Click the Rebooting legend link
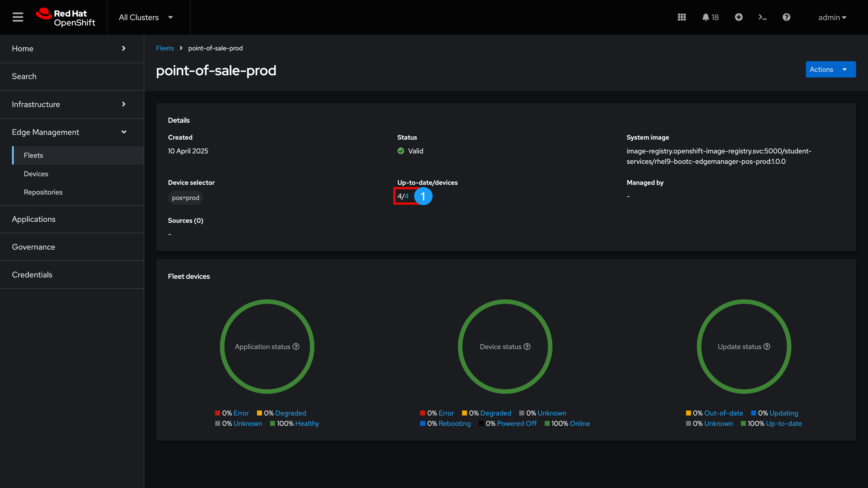The width and height of the screenshot is (868, 488). [455, 423]
